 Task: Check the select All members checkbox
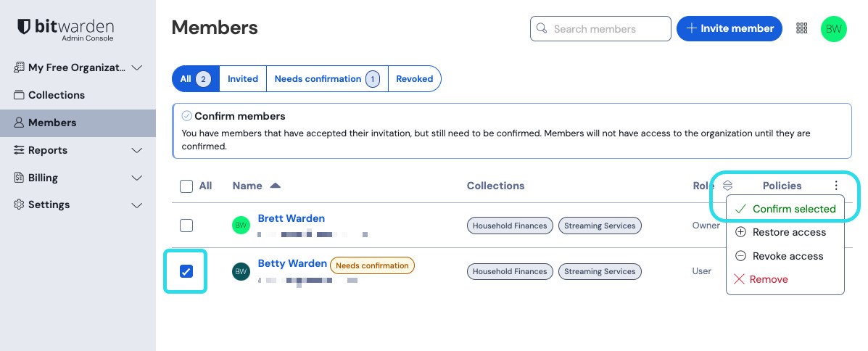(186, 186)
